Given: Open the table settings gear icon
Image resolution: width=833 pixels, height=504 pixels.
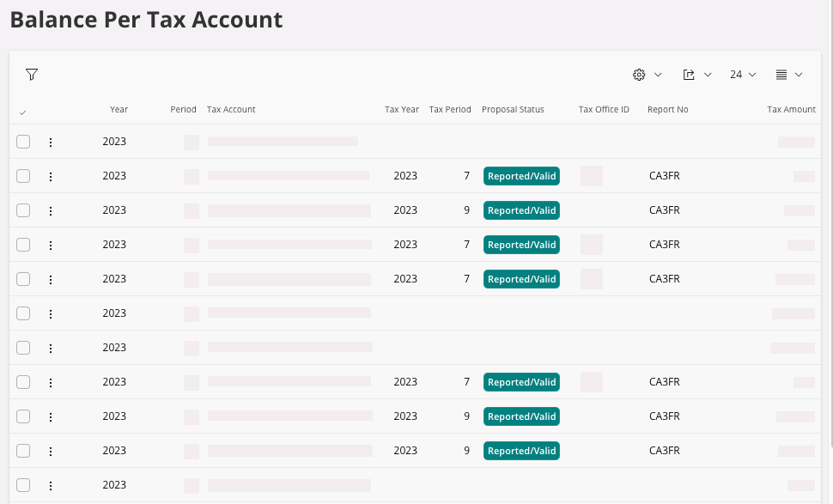Looking at the screenshot, I should [x=639, y=75].
